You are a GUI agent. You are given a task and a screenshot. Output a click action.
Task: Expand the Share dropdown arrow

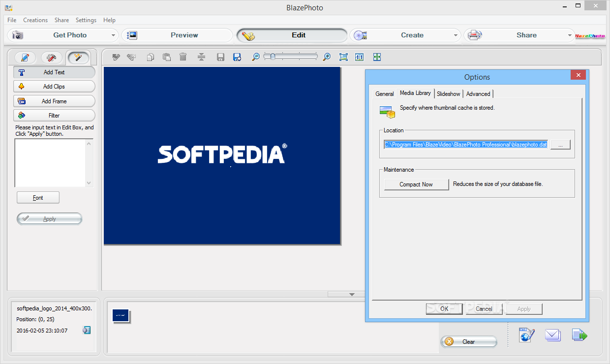570,35
